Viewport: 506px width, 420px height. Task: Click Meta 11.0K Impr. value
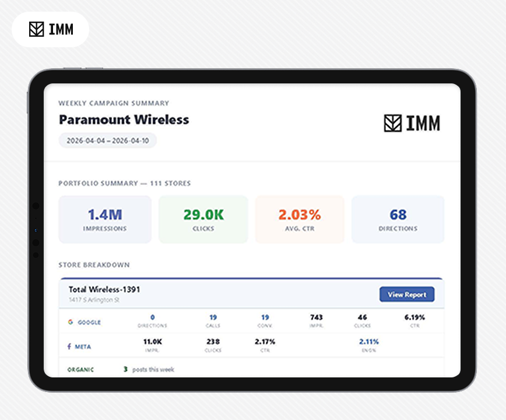point(152,341)
